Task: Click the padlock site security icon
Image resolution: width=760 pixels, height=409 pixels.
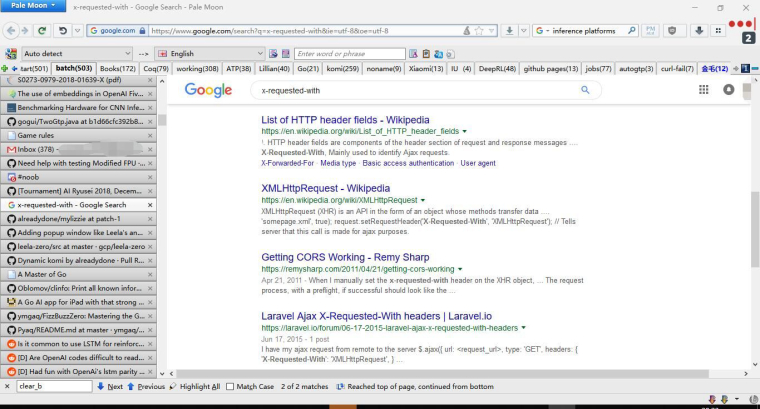Action: 142,31
